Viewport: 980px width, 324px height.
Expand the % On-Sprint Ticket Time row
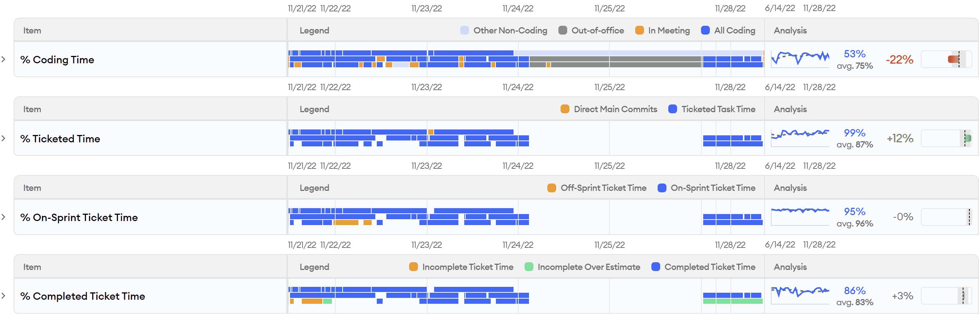(3, 217)
